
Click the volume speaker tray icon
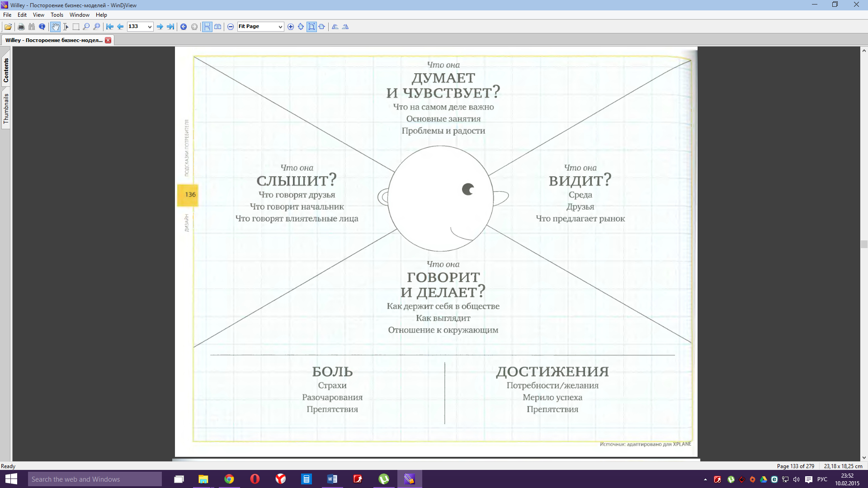point(796,479)
